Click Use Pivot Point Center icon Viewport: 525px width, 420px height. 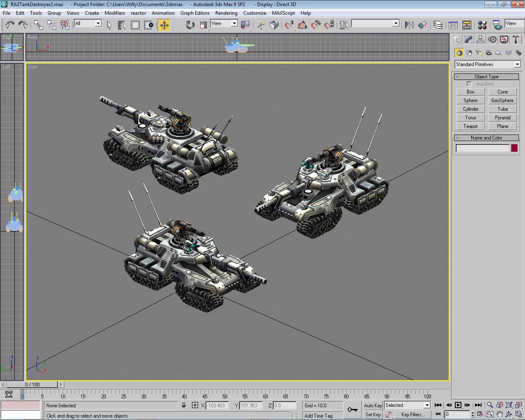click(x=245, y=25)
